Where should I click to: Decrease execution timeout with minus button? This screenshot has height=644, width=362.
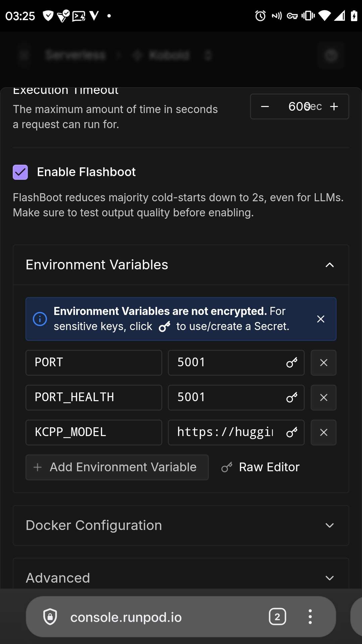click(265, 107)
